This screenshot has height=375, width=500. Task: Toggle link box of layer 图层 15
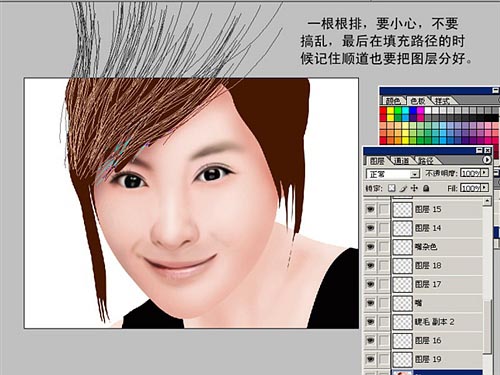pos(384,209)
